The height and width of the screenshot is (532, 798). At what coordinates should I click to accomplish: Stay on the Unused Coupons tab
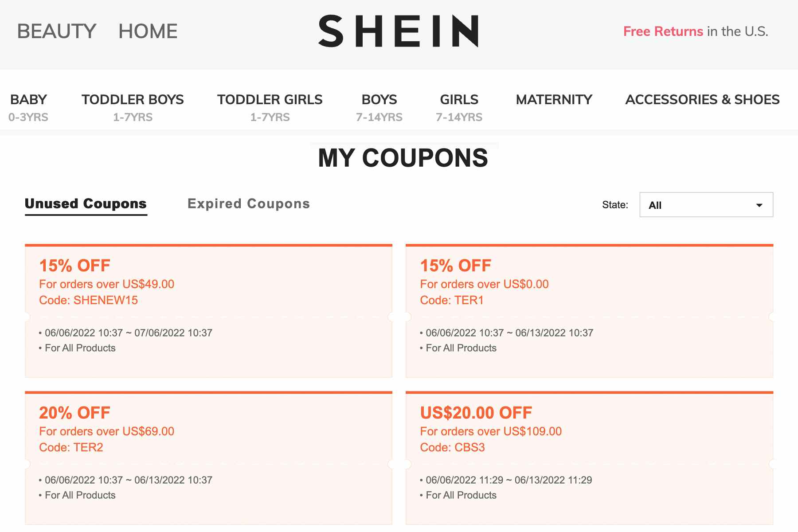click(x=86, y=203)
